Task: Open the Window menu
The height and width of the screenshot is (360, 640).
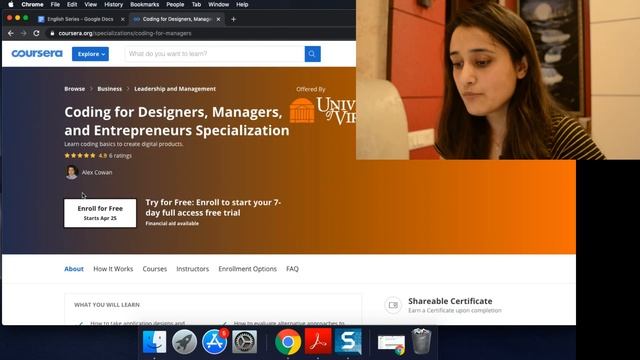Action: tap(218, 4)
